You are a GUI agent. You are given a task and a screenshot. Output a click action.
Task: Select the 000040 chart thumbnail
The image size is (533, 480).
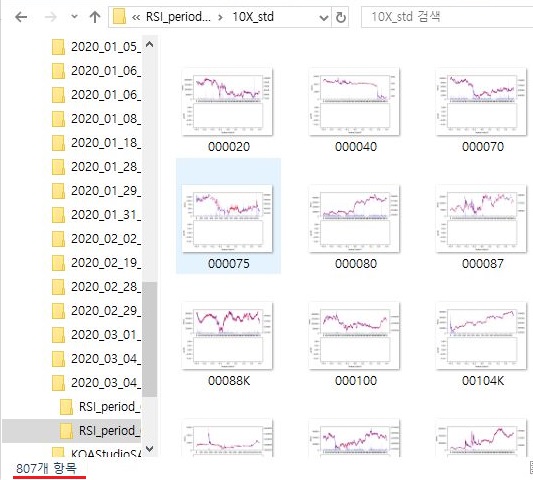[x=354, y=102]
